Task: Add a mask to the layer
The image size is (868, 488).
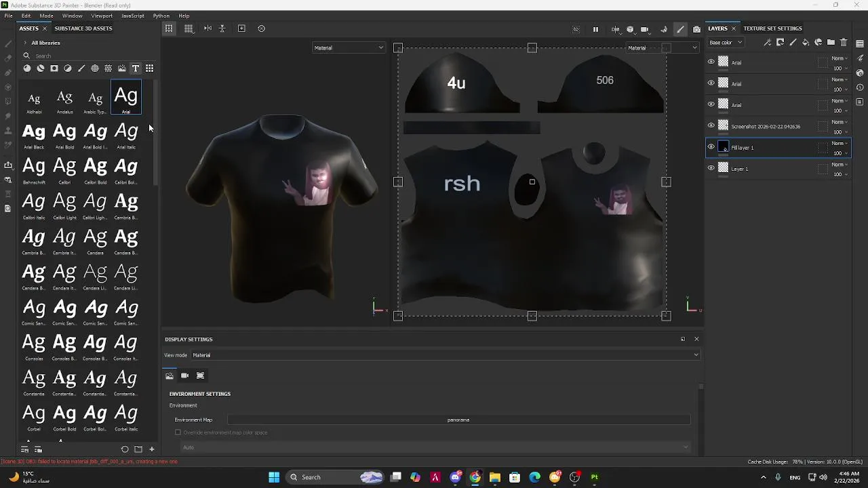Action: point(780,43)
